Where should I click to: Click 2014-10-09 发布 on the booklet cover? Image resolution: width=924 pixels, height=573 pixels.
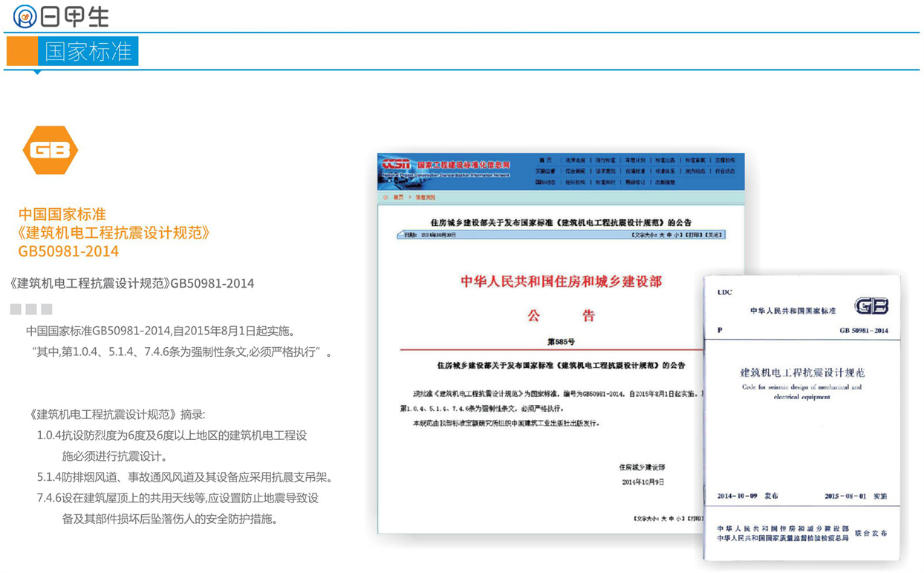point(747,496)
